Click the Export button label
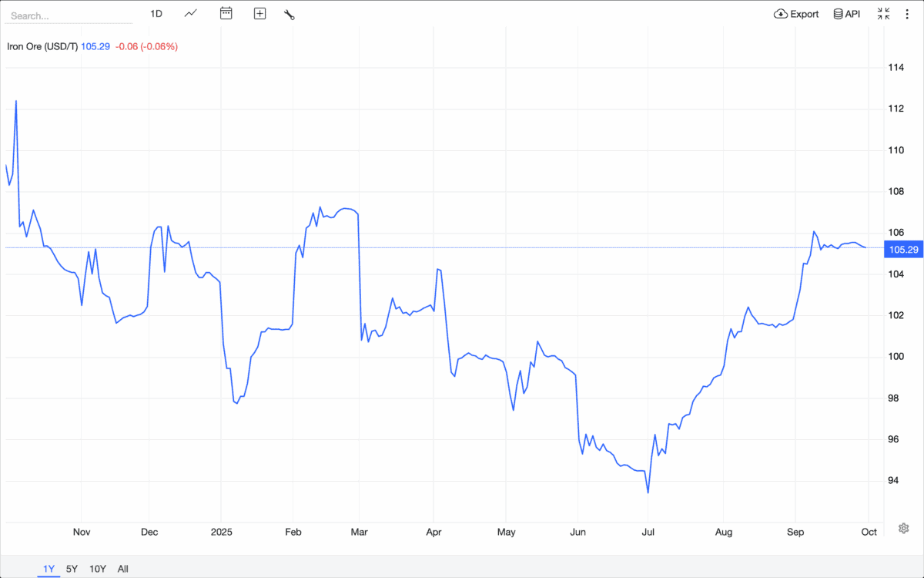The image size is (924, 578). [x=805, y=14]
